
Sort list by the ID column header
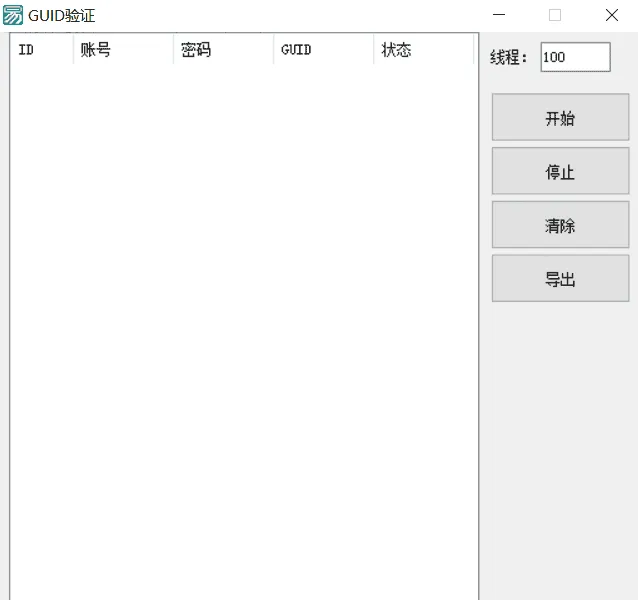point(40,50)
